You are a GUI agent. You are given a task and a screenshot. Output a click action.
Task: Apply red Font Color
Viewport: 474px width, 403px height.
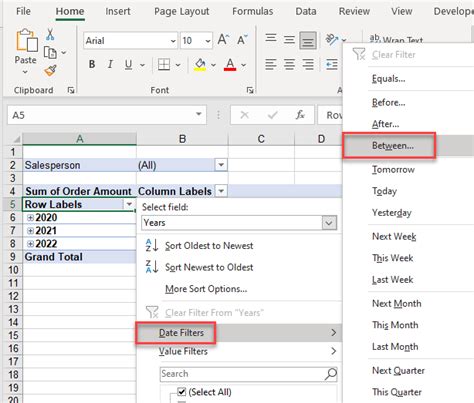pos(230,64)
